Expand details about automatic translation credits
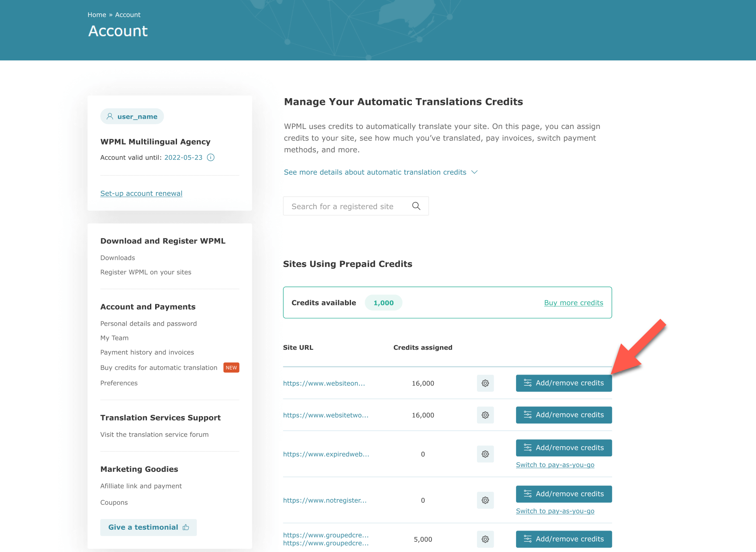Image resolution: width=756 pixels, height=552 pixels. pos(381,172)
